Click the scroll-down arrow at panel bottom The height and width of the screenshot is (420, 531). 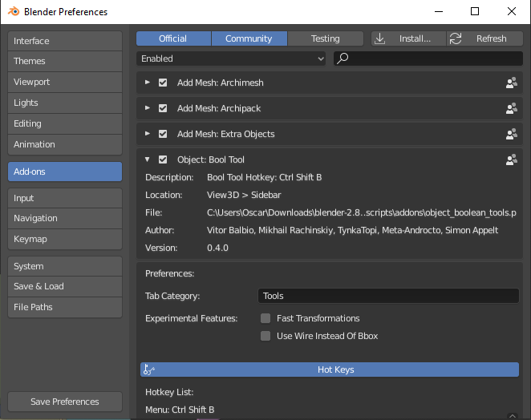point(513,416)
